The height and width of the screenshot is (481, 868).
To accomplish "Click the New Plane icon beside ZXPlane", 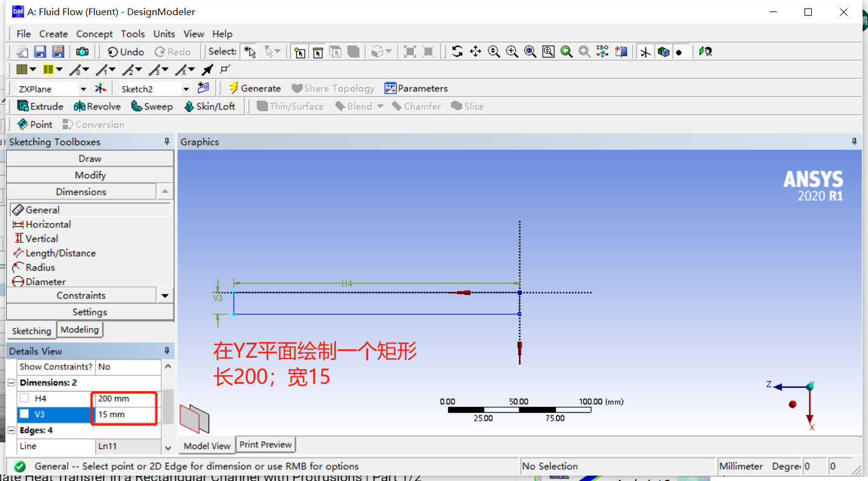I will tap(100, 89).
